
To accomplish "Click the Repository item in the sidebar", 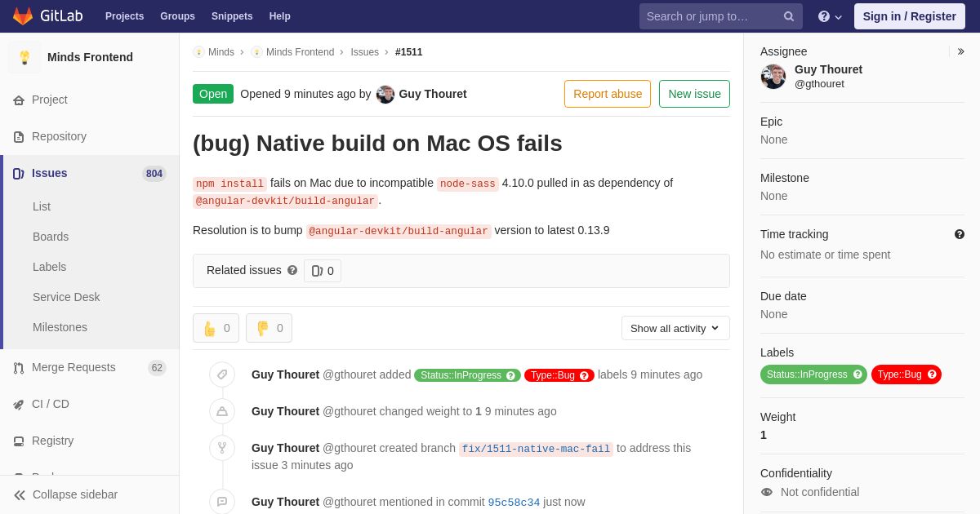I will tap(90, 136).
